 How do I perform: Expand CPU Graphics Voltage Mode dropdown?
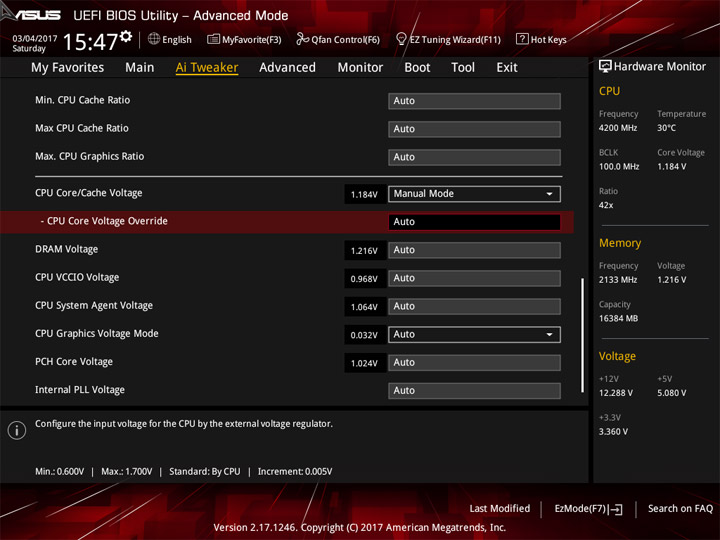474,334
